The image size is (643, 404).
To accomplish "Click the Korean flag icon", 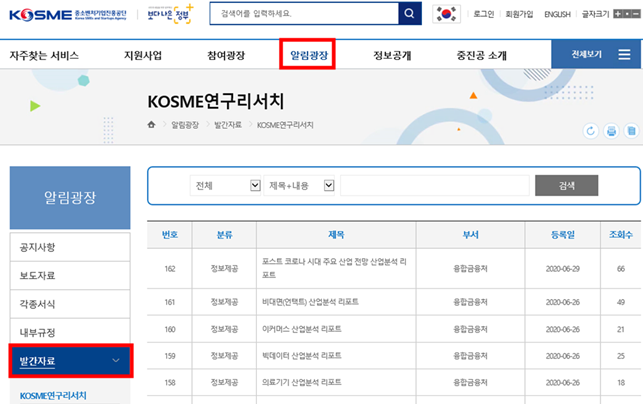I will pyautogui.click(x=446, y=15).
